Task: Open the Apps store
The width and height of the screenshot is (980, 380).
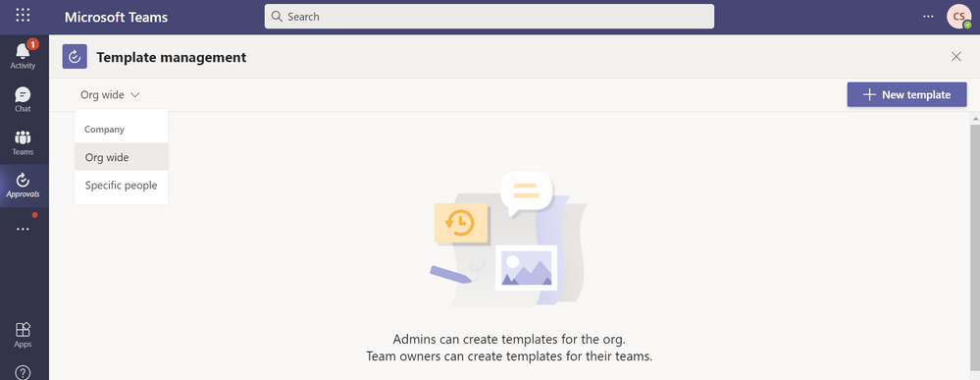Action: (24, 336)
